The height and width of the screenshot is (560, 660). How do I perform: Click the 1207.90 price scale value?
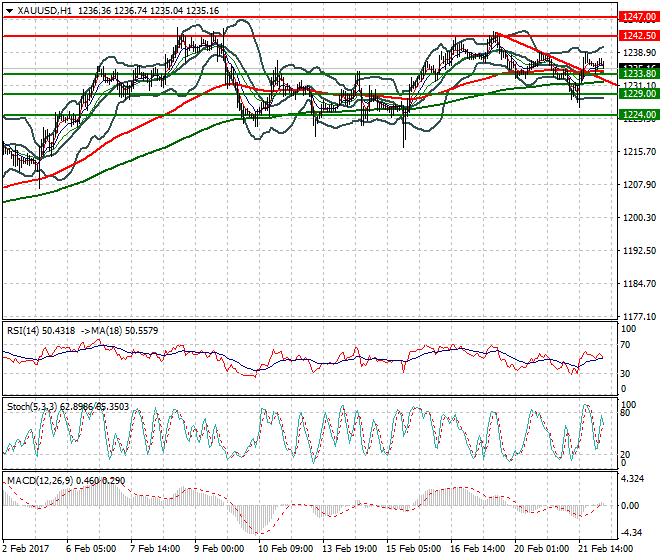(x=639, y=184)
